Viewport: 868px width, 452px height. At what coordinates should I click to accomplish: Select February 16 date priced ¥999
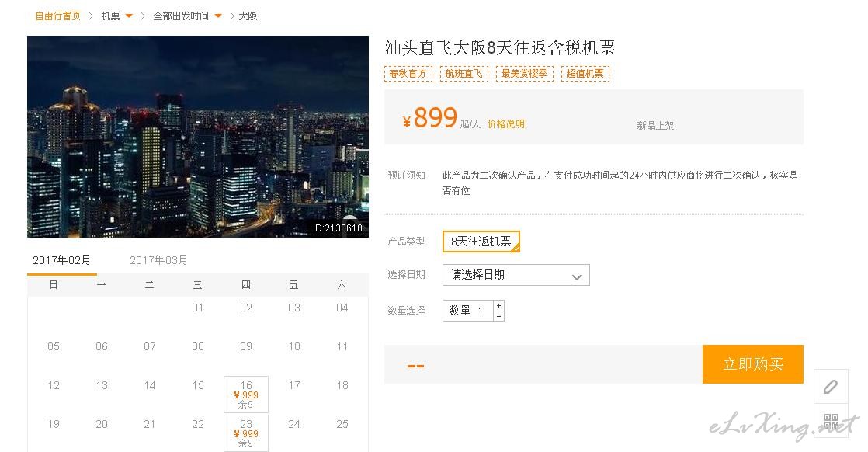coord(246,395)
